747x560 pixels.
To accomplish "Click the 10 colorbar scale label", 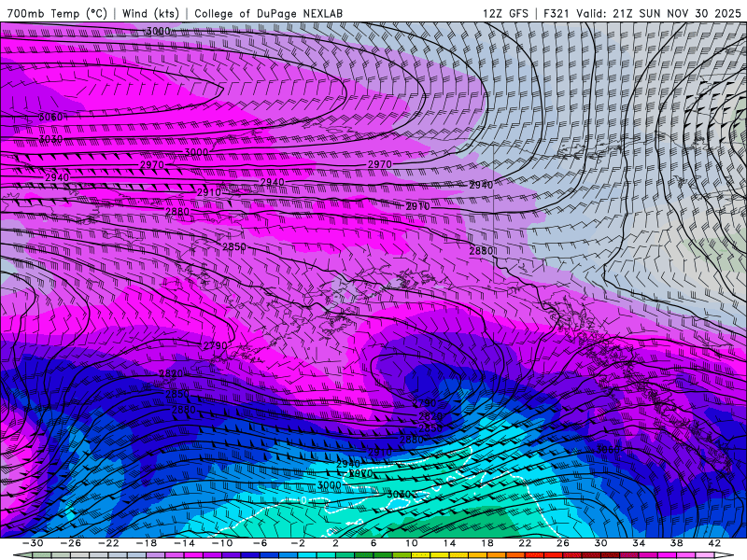I will tap(411, 543).
